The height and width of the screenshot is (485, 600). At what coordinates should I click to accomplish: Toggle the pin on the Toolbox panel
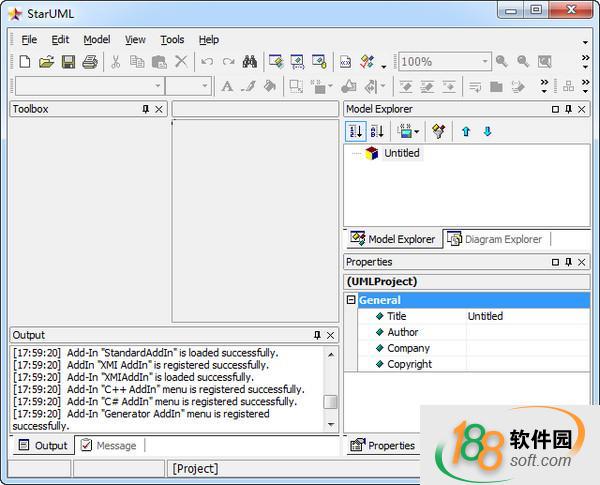coord(145,109)
